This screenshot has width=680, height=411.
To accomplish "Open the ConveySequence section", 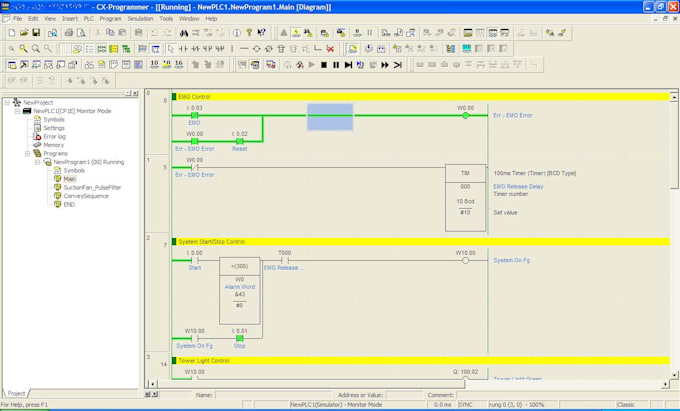I will (x=86, y=196).
